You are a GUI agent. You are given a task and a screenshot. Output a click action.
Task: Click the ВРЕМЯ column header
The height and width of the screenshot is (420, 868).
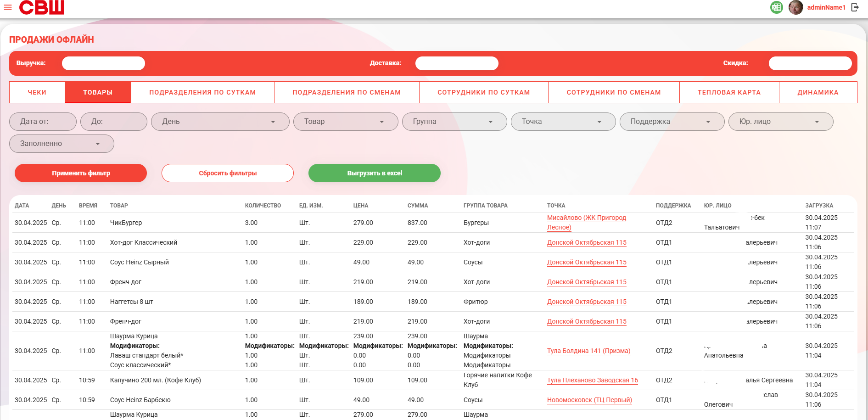tap(88, 206)
